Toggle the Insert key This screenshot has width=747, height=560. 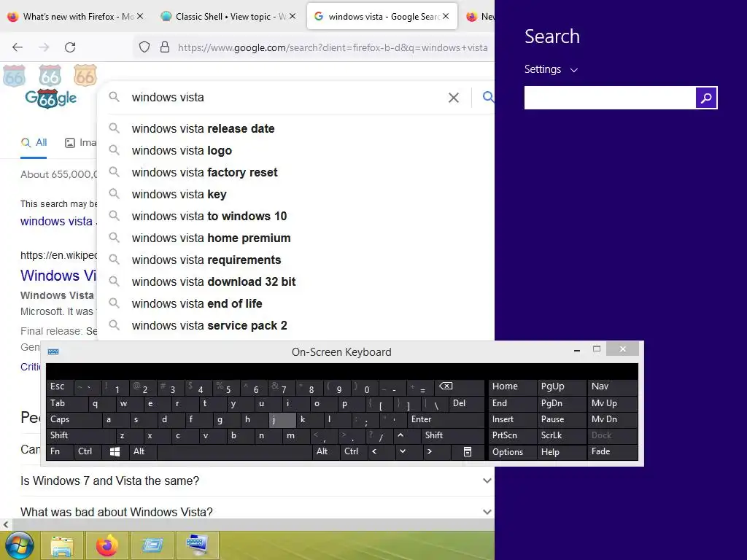pos(513,419)
